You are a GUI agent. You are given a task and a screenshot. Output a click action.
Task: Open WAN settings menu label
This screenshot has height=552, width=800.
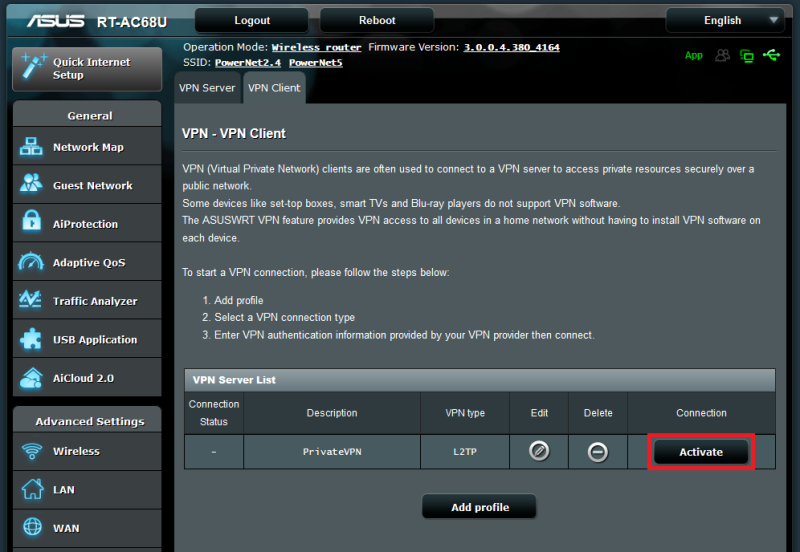point(66,529)
